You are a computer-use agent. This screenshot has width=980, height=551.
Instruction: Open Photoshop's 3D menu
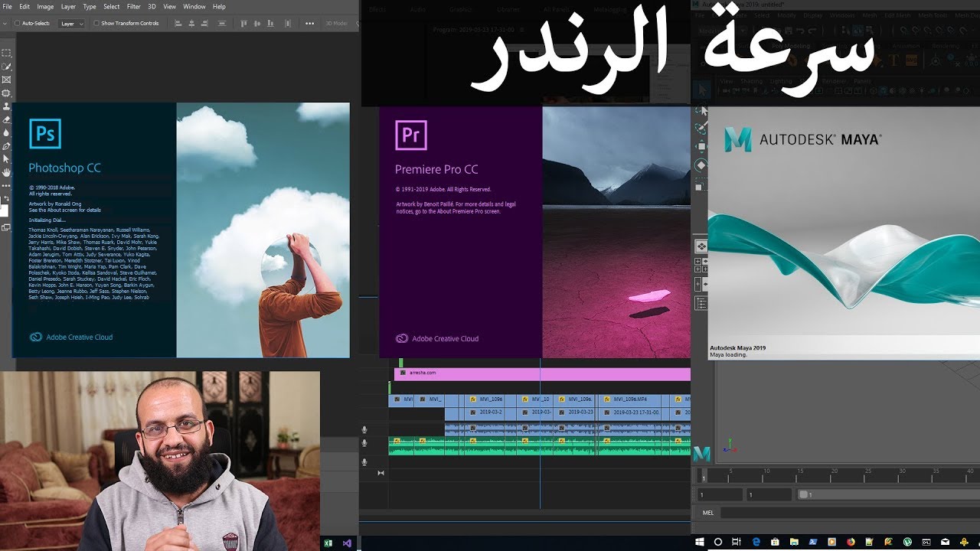point(152,6)
